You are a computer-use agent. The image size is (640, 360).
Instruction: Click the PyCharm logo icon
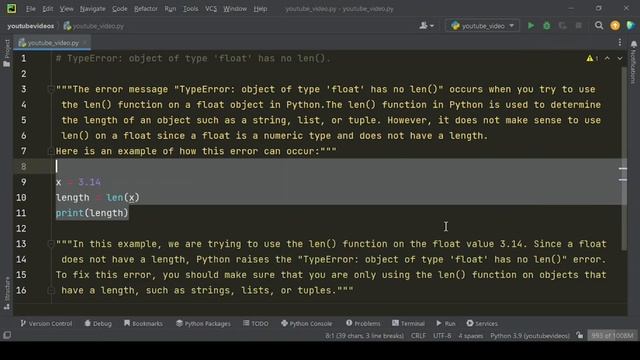coord(11,8)
